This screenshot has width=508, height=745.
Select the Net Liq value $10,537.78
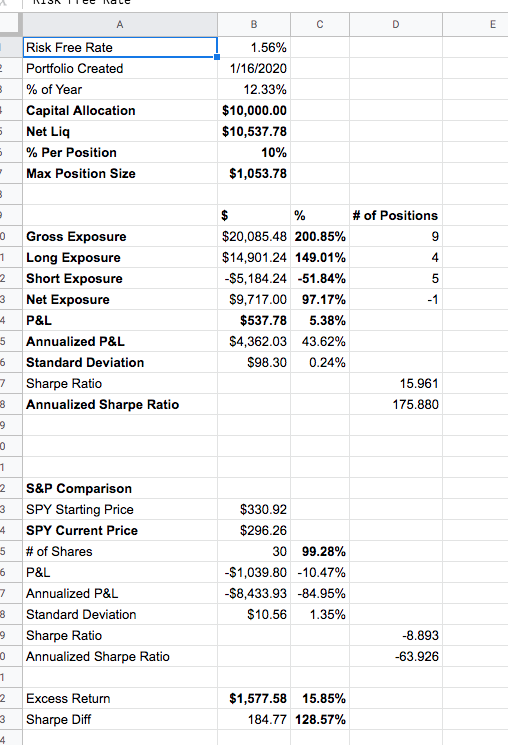coord(254,132)
